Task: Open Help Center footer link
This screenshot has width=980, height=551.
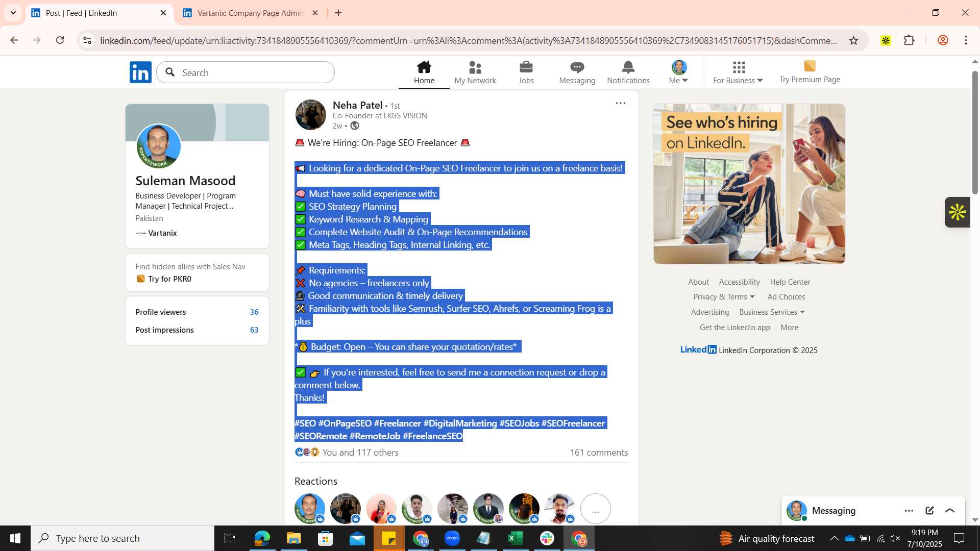Action: click(790, 282)
